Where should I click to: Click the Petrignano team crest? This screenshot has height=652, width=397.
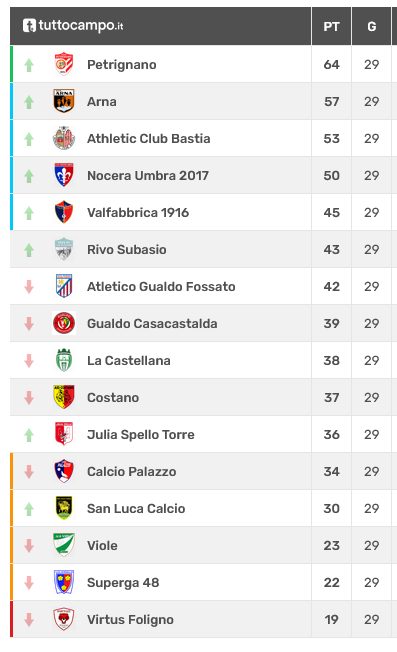click(x=64, y=64)
